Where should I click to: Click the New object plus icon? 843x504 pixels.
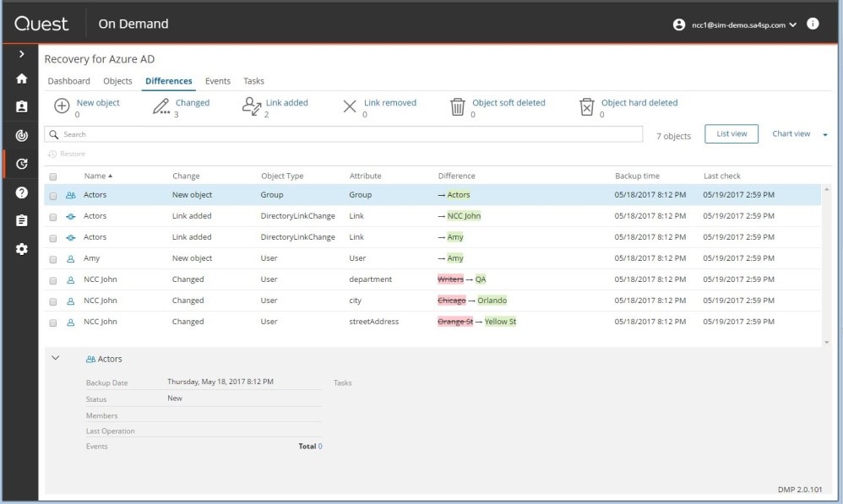click(62, 106)
